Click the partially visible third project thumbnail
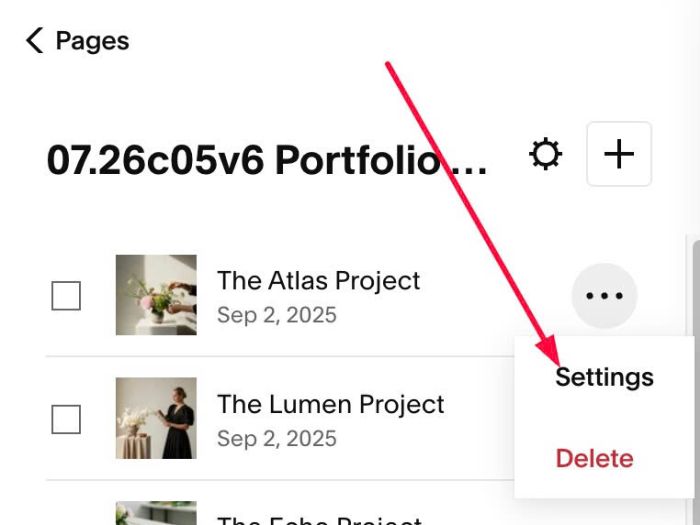Screen dimensions: 700x525 pyautogui.click(x=156, y=513)
